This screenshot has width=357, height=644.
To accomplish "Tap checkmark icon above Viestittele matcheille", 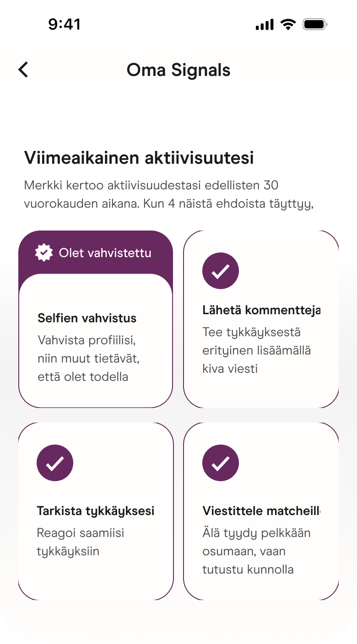I will 221,463.
